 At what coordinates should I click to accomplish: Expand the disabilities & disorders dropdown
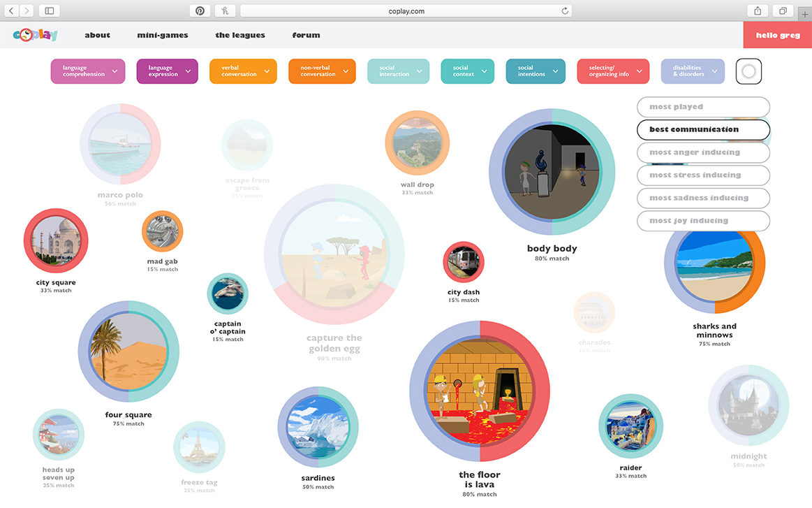693,71
